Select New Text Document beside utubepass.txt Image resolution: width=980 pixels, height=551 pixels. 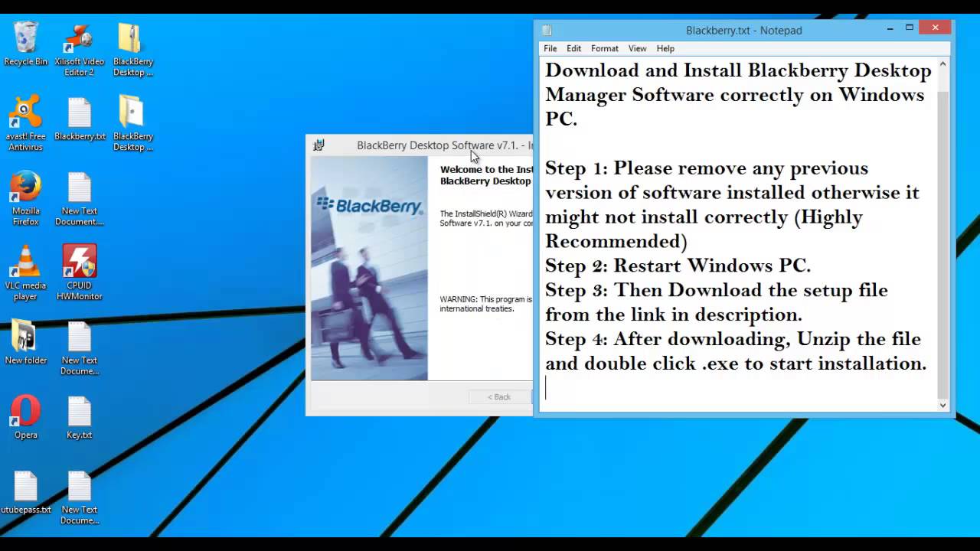coord(80,497)
